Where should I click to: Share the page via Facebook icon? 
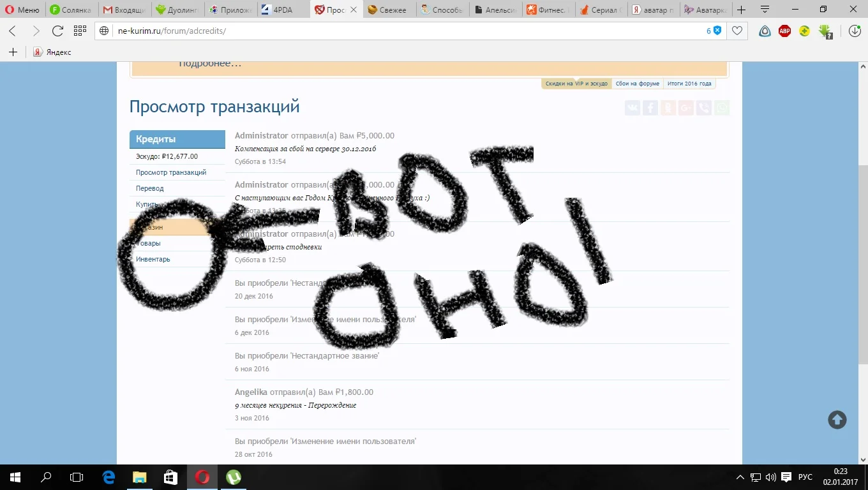point(650,107)
